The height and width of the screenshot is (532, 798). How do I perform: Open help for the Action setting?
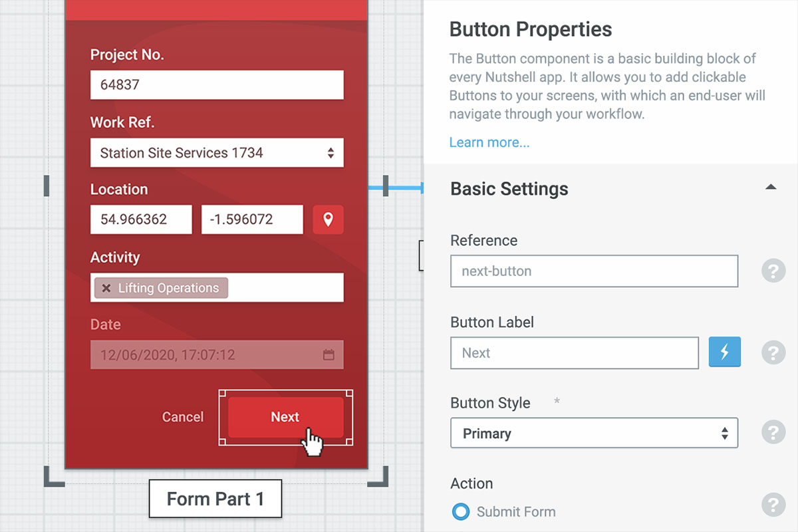coord(773,505)
